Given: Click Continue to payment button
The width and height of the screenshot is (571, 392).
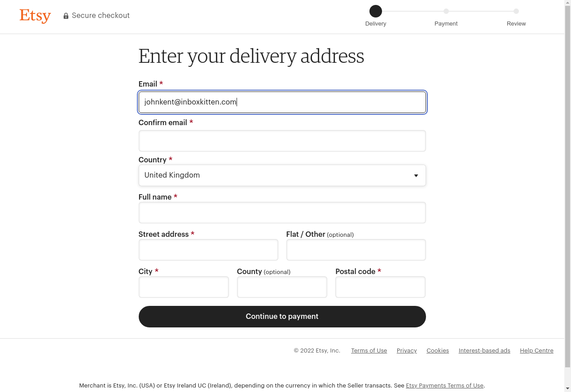Looking at the screenshot, I should (x=282, y=317).
